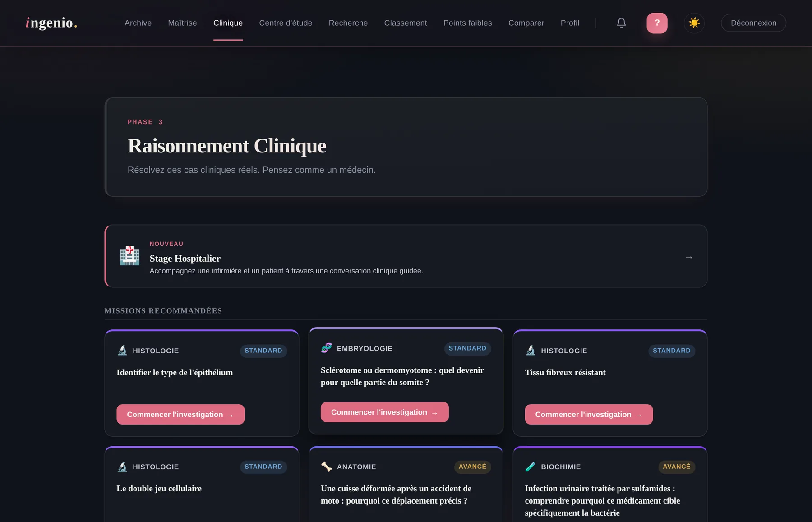Click STANDARD badge on Le double jeu card
812x522 pixels.
263,467
